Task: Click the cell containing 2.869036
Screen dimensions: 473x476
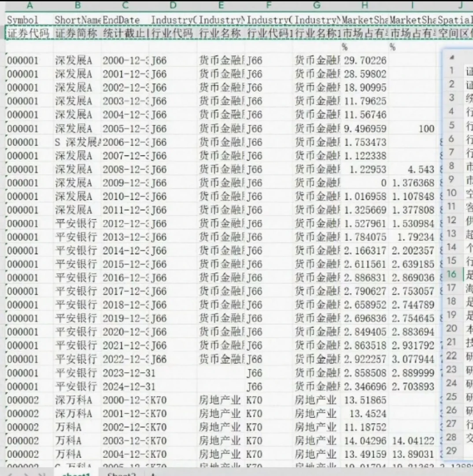Action: (413, 278)
